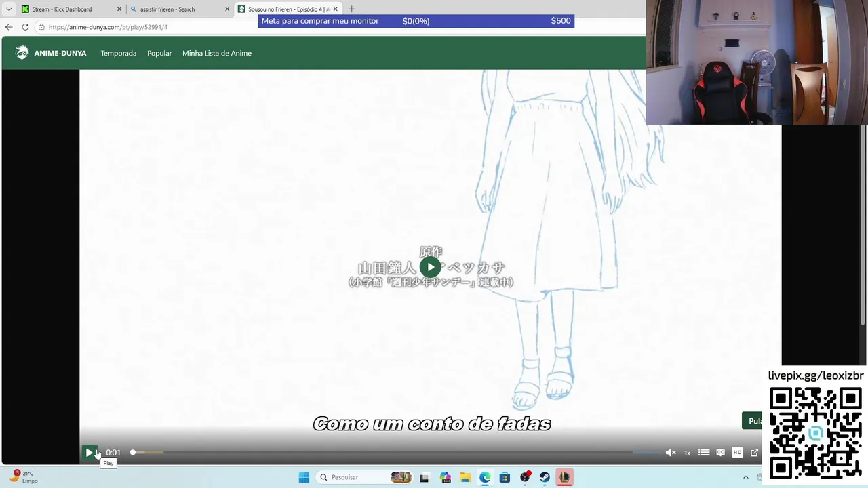Image resolution: width=868 pixels, height=488 pixels.
Task: Launch Microsoft 365 Copilot from the taskbar
Action: pyautogui.click(x=445, y=477)
